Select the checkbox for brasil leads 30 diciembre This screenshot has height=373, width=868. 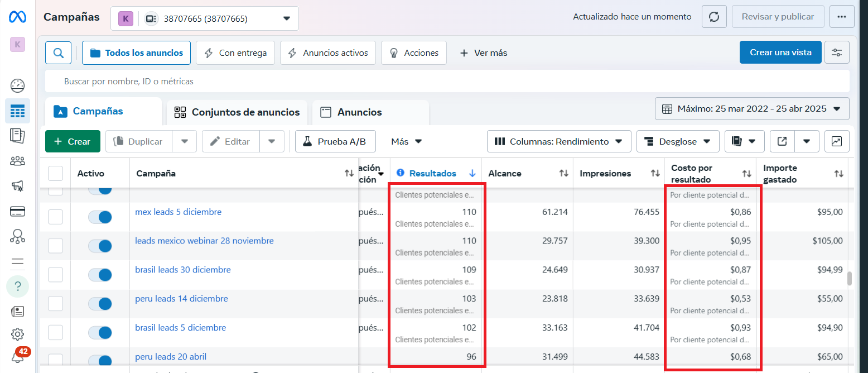point(55,275)
